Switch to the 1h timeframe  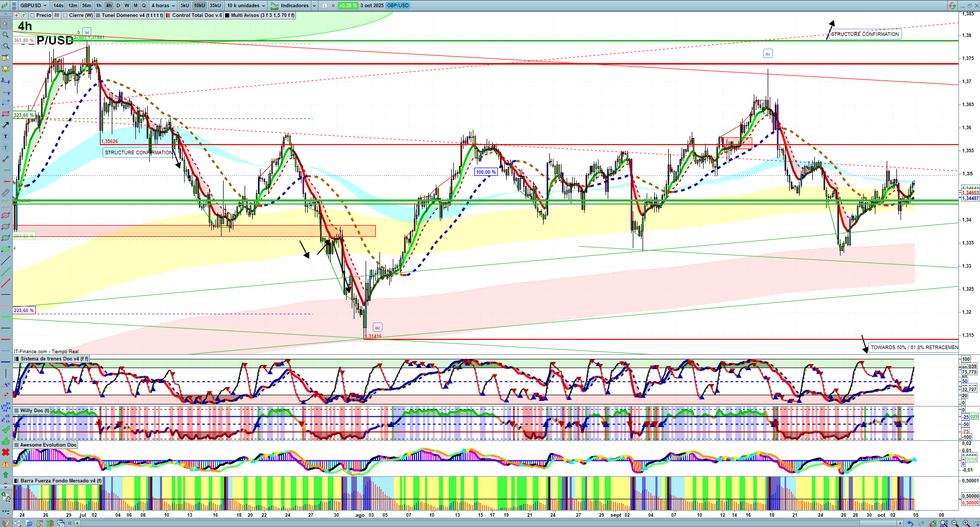click(98, 6)
